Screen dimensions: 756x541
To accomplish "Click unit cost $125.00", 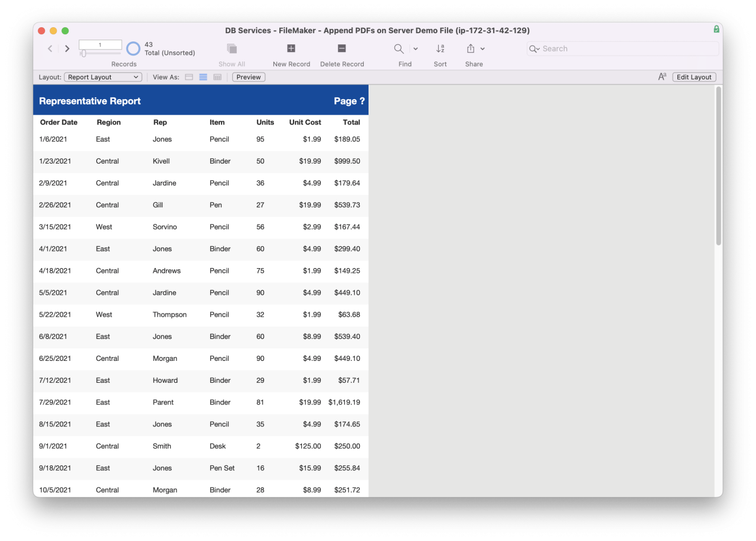I will coord(308,446).
